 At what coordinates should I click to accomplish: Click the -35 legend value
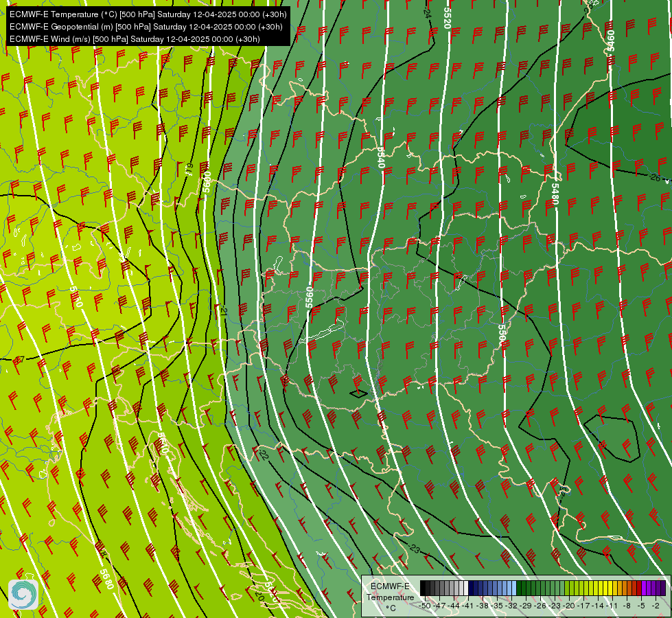[x=497, y=606]
